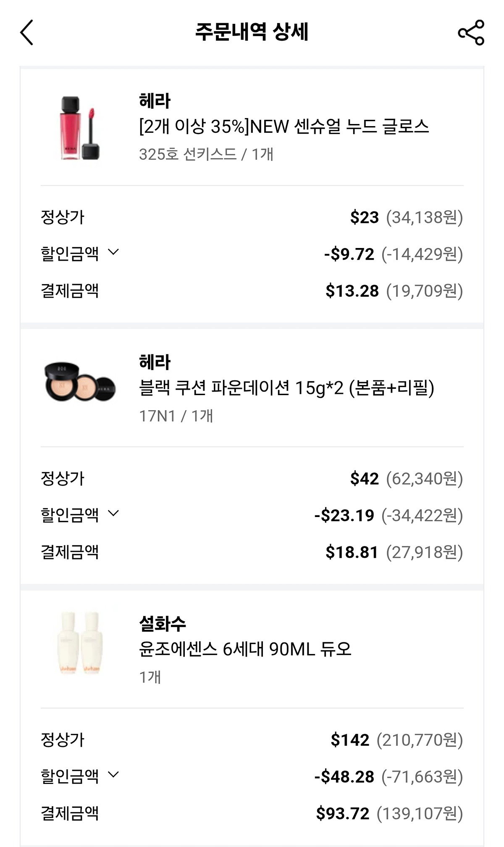Open the 윤조에센스 6세대 90ML 듀오 product title

click(245, 649)
